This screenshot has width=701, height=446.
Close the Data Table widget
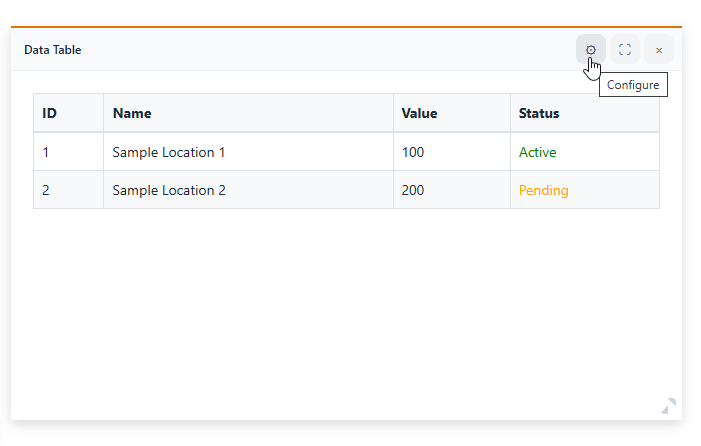click(x=659, y=49)
